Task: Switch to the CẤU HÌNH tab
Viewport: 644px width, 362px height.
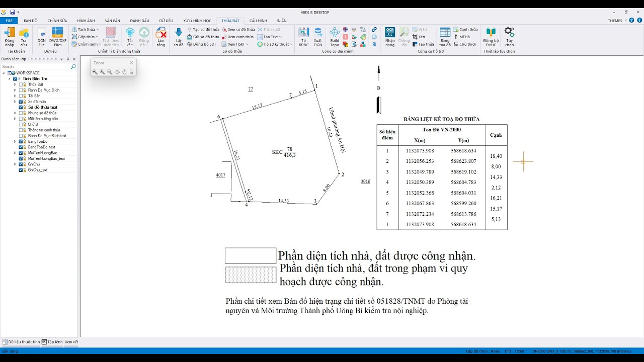Action: pyautogui.click(x=258, y=21)
